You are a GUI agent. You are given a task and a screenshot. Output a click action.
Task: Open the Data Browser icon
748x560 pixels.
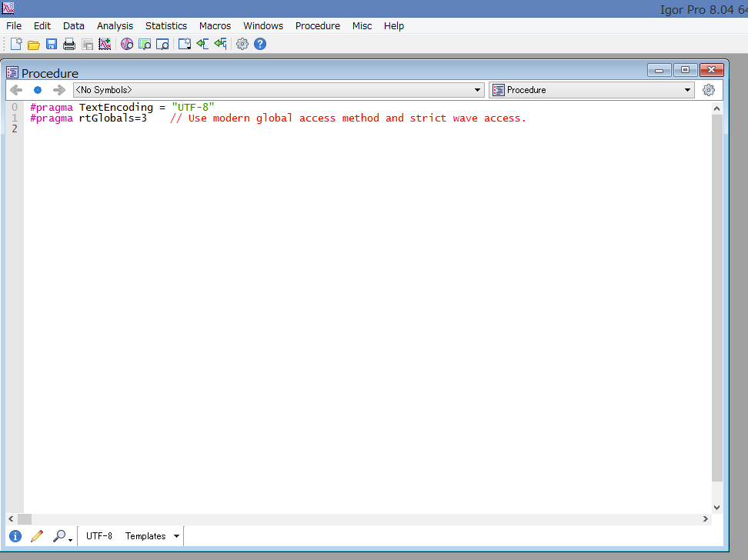pyautogui.click(x=127, y=44)
